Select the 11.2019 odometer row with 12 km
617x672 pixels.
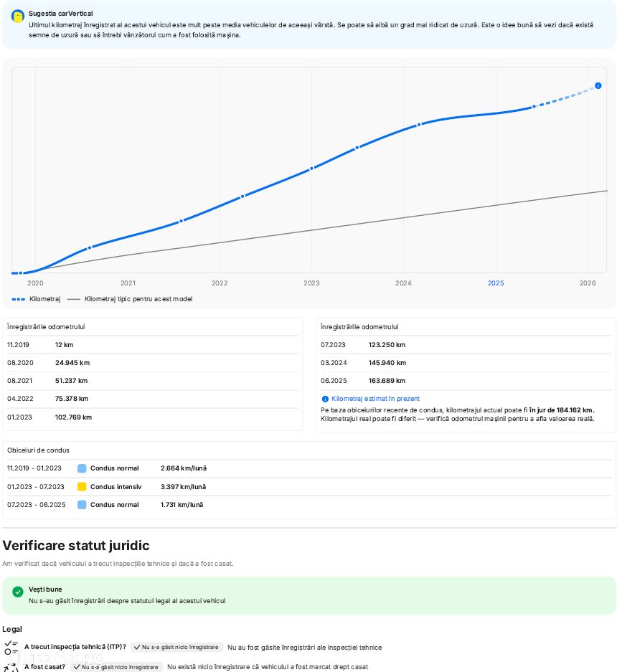point(152,345)
